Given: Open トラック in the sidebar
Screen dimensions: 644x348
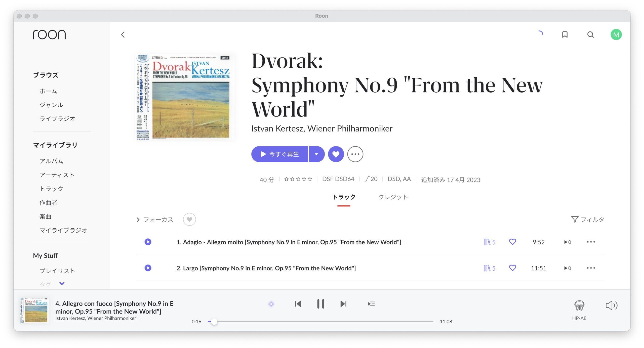Looking at the screenshot, I should click(x=51, y=189).
